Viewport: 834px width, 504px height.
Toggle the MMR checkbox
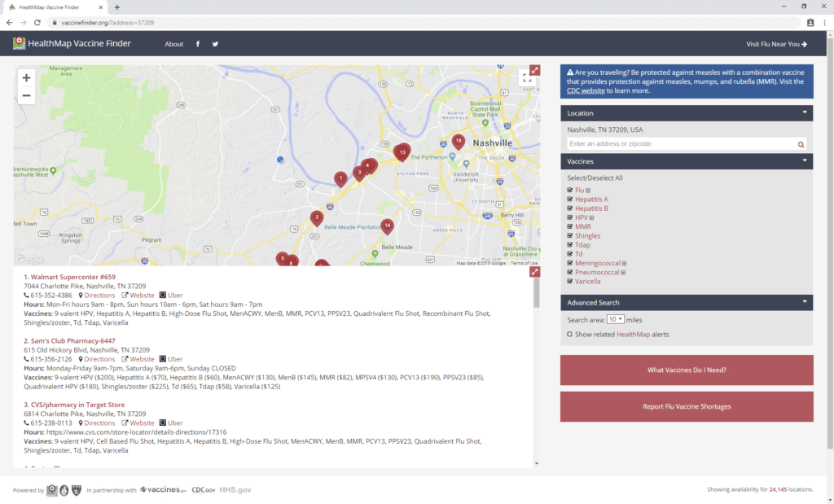pyautogui.click(x=569, y=226)
